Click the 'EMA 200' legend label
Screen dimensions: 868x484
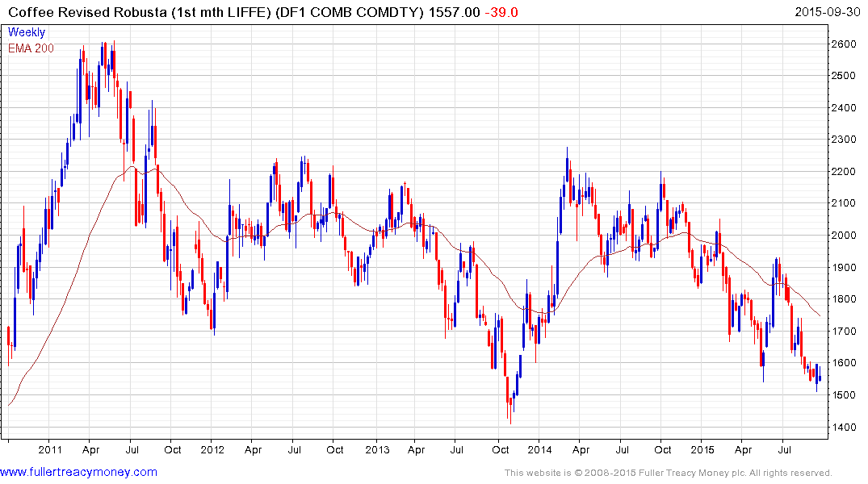[31, 48]
